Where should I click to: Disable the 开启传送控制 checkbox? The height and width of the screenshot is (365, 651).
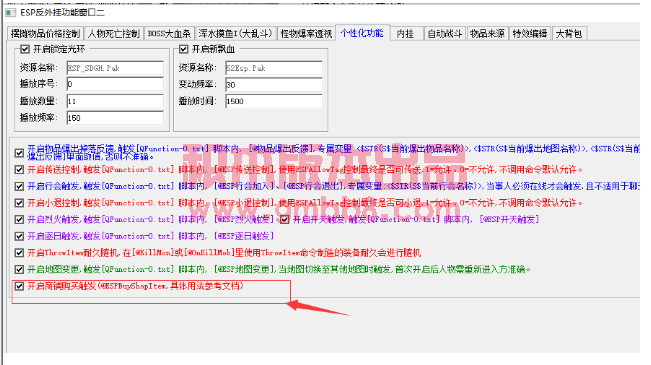coord(19,169)
